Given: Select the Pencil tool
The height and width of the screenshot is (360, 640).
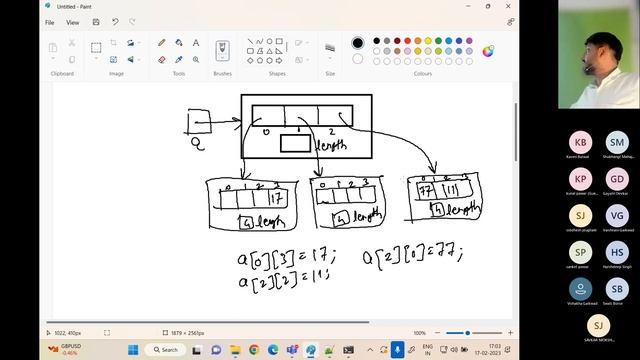Looking at the screenshot, I should point(162,42).
